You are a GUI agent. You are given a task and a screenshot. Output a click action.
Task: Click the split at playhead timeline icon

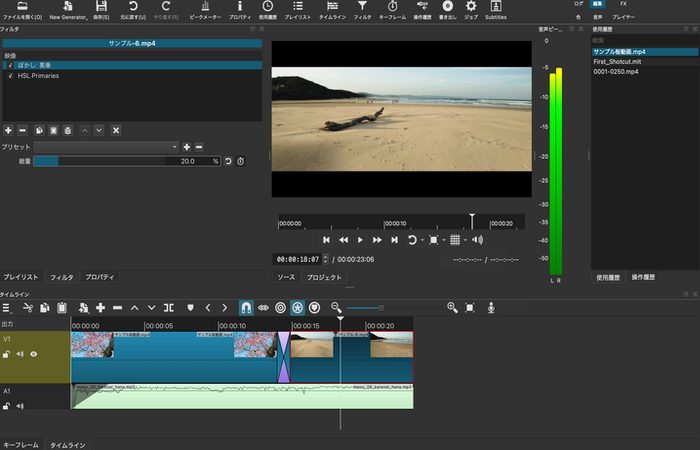tap(169, 307)
